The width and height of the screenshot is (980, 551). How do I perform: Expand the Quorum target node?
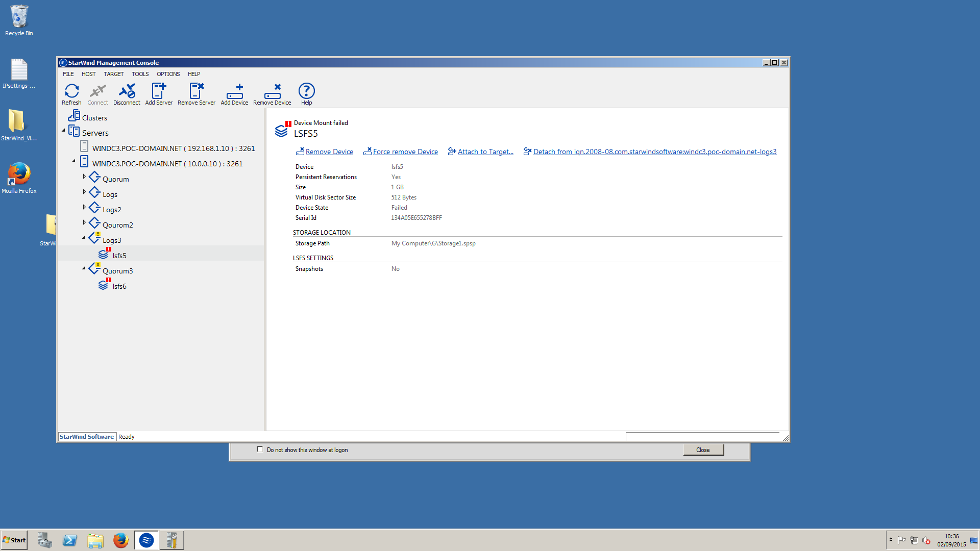(x=84, y=177)
